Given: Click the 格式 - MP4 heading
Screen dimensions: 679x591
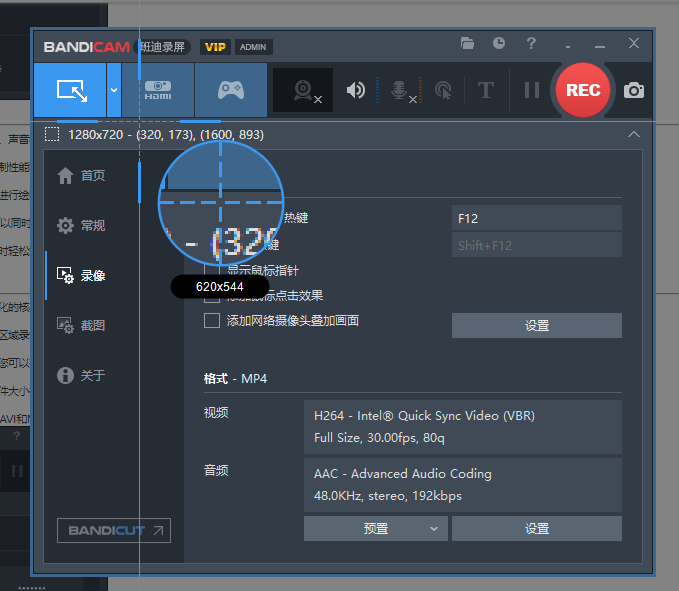Looking at the screenshot, I should pos(235,378).
